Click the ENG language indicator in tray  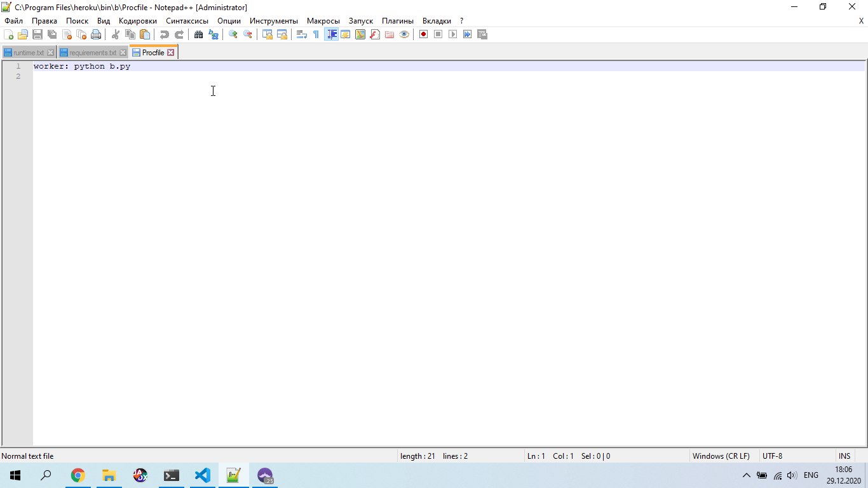coord(811,475)
